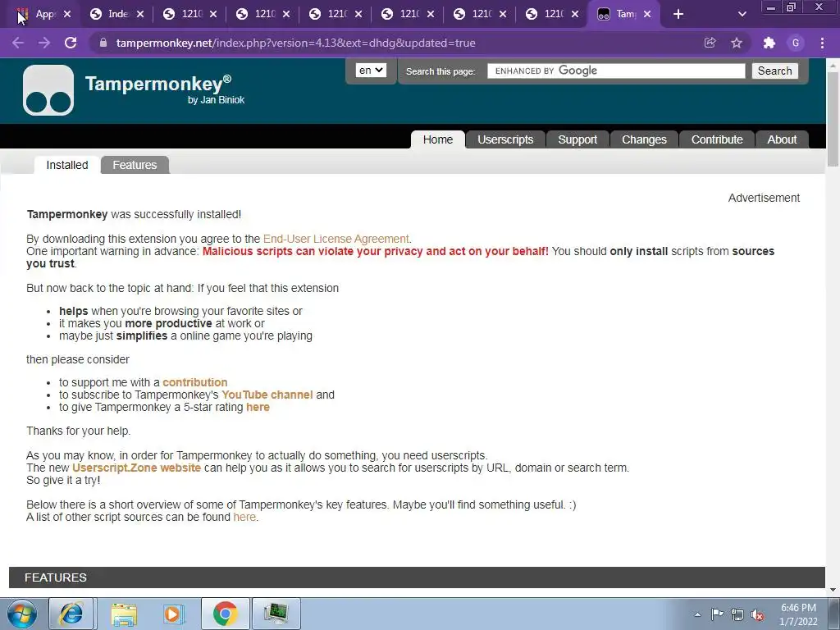Click the muted volume tray icon
Screen dimensions: 840x630
[757, 615]
